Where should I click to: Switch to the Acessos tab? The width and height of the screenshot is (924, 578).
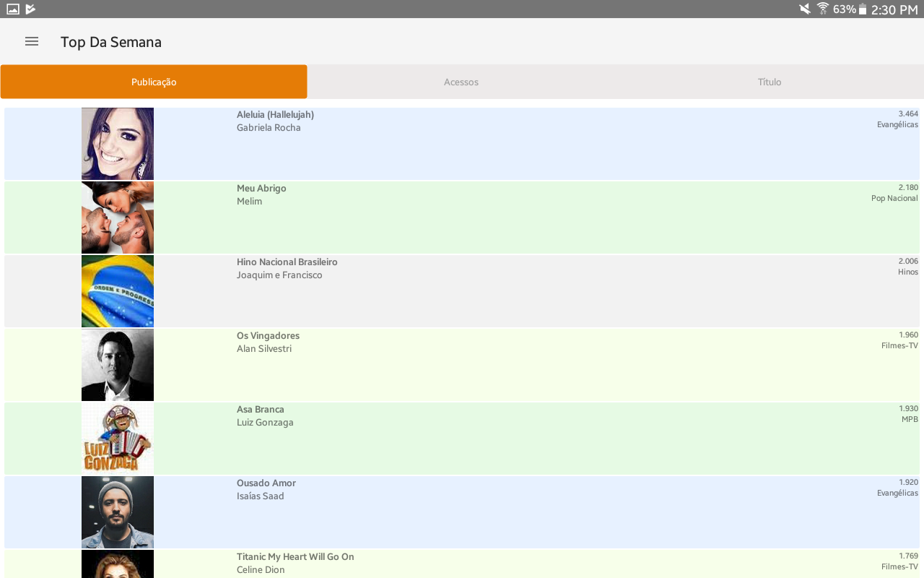[x=461, y=82]
